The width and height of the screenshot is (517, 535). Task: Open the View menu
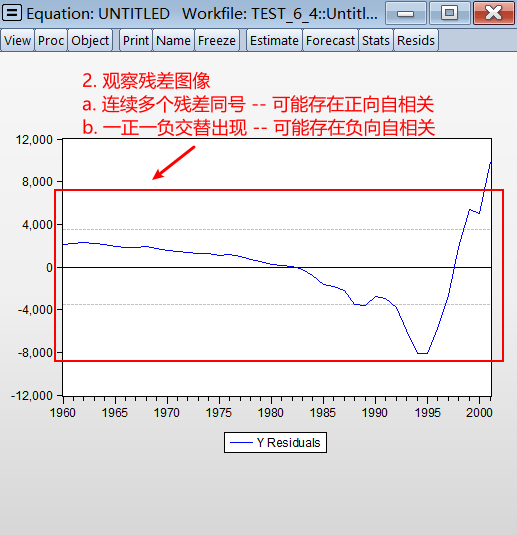(x=17, y=41)
